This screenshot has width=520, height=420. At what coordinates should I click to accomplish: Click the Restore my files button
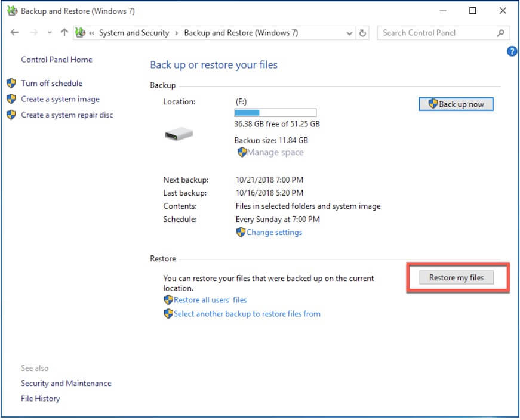[x=456, y=277]
